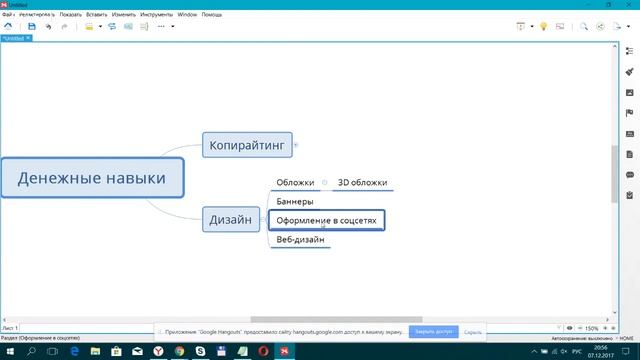The height and width of the screenshot is (360, 640).
Task: Select the Баннеры subtopic
Action: click(x=295, y=202)
